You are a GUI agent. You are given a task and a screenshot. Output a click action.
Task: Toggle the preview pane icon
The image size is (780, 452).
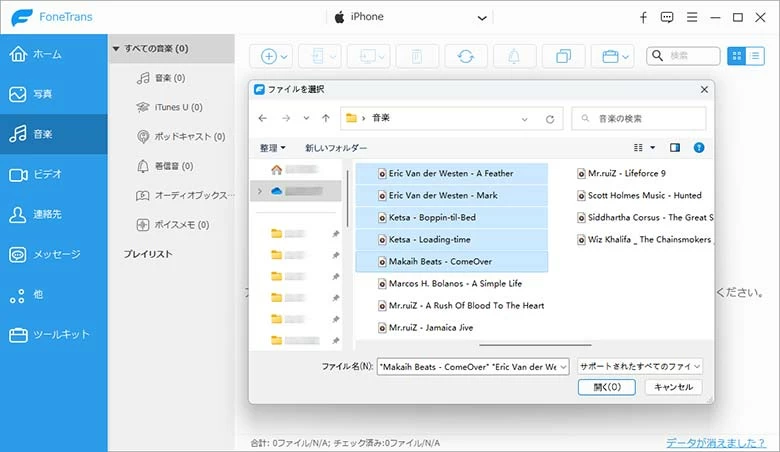click(675, 148)
